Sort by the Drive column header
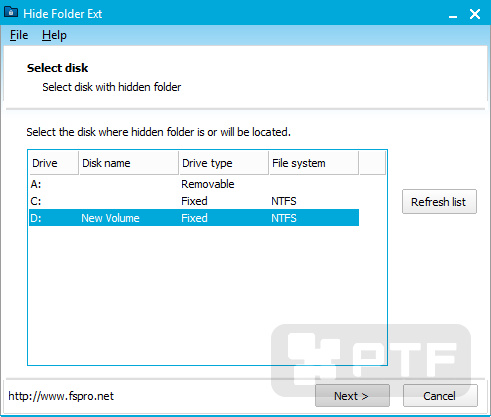This screenshot has height=417, width=491. 54,163
